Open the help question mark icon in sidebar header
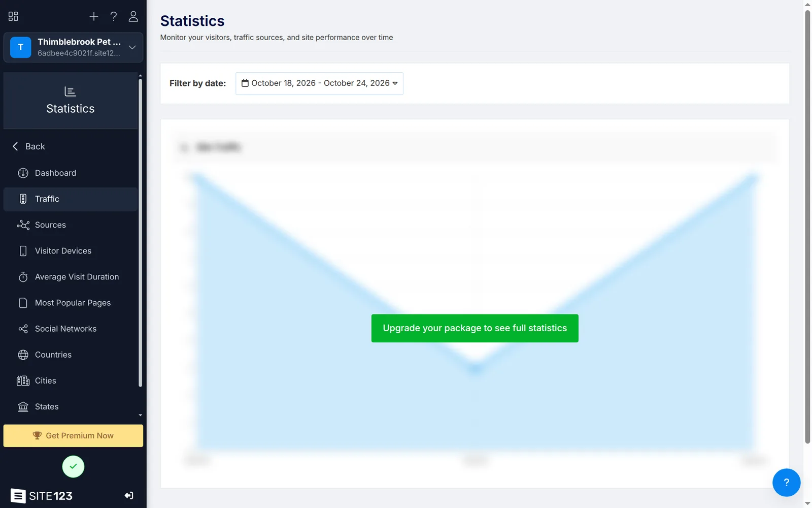This screenshot has width=812, height=508. point(114,17)
